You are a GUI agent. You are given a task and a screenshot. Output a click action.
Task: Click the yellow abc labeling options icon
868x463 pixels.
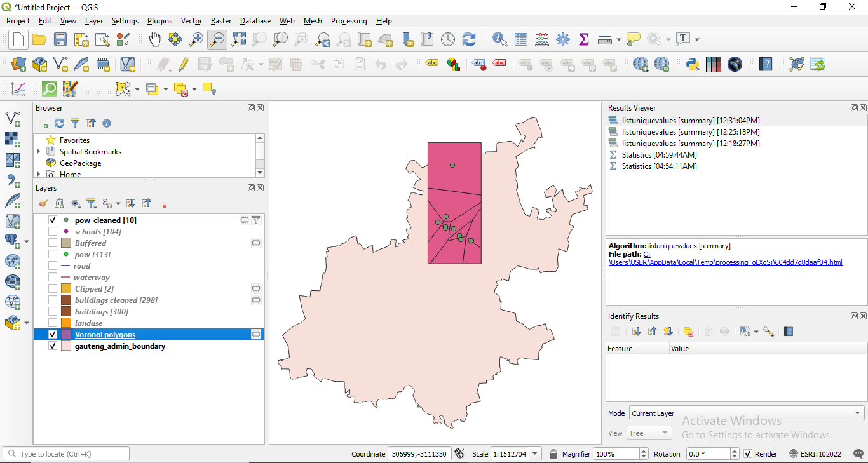pos(432,63)
